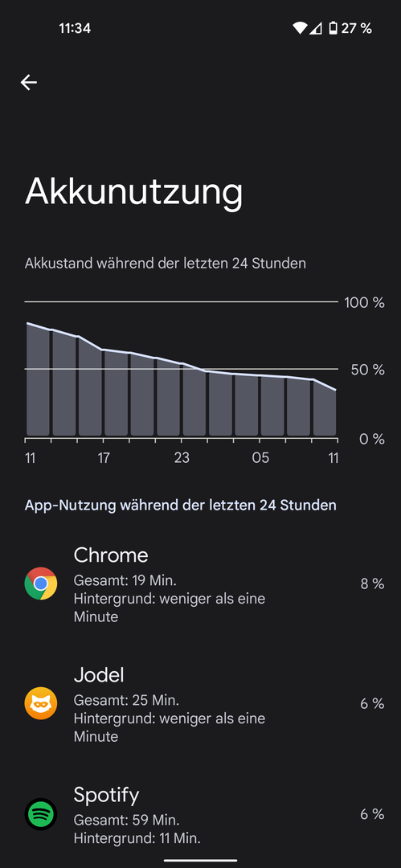The image size is (401, 868).
Task: Tap Spotify's 6 % usage value
Action: coord(372,814)
